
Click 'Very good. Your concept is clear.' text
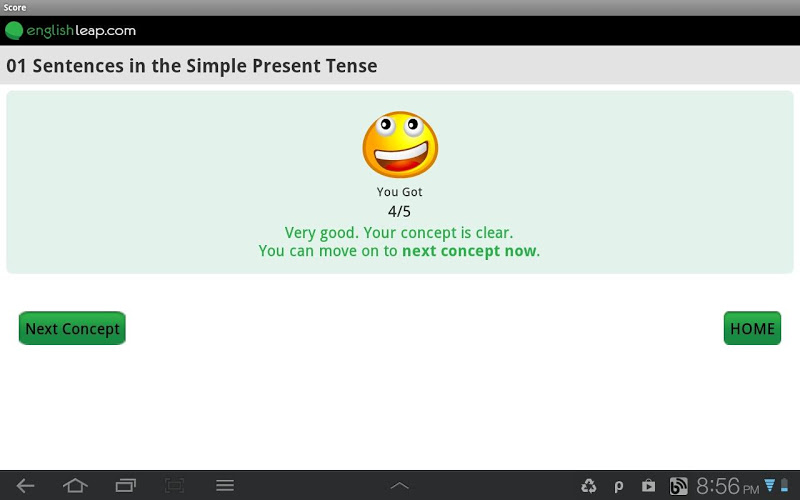(x=399, y=233)
